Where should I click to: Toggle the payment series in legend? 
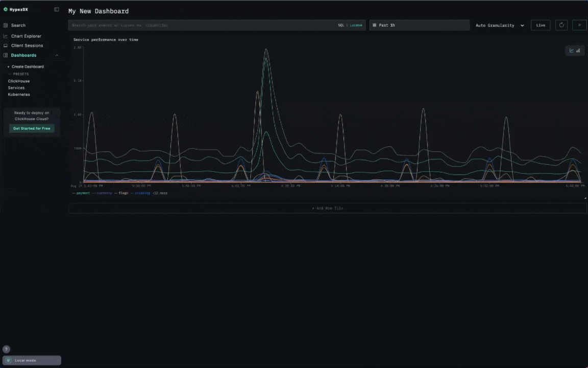(81, 193)
